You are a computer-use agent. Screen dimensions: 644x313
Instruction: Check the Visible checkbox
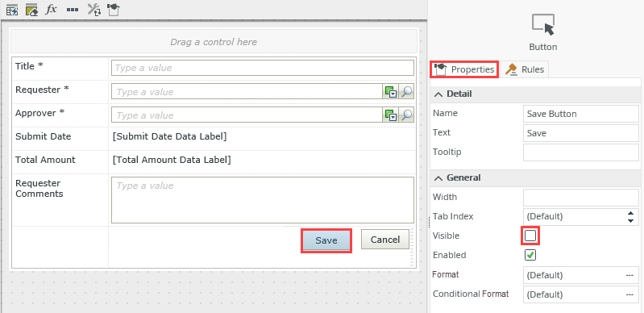[x=530, y=236]
